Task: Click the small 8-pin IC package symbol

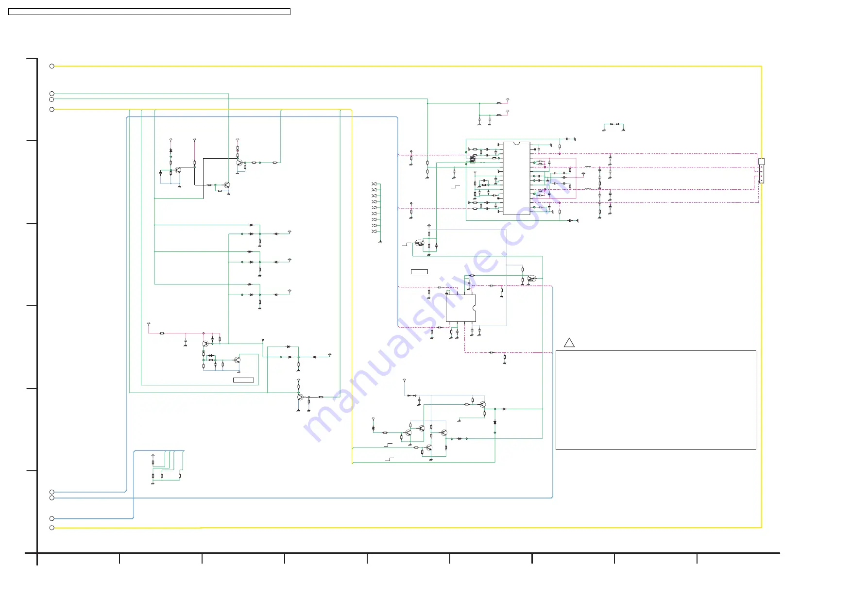Action: pyautogui.click(x=460, y=308)
